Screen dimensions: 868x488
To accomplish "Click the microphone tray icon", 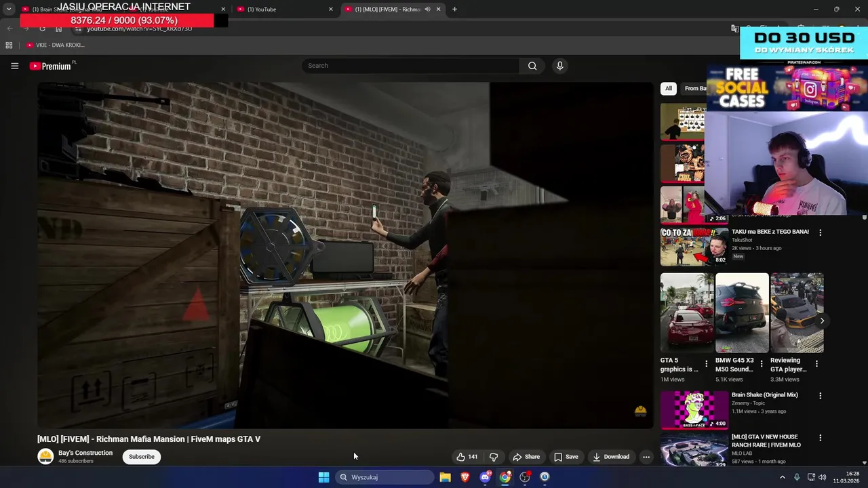I will tap(797, 477).
